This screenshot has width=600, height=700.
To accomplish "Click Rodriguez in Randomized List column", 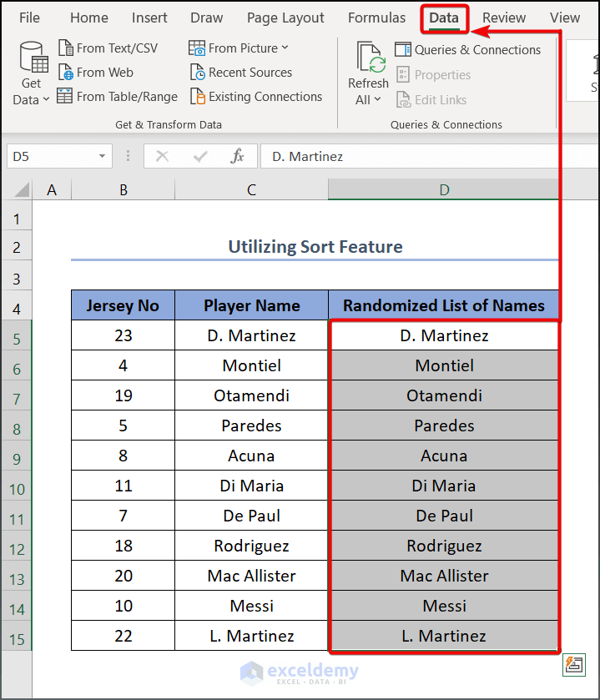I will coord(444,546).
